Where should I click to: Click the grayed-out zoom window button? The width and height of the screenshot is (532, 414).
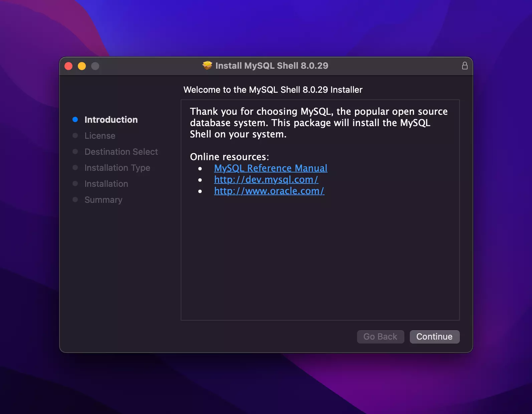pos(95,66)
